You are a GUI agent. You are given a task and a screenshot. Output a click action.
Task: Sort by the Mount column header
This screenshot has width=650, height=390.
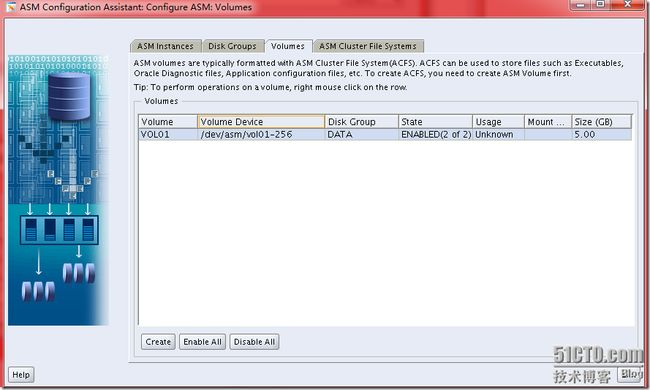coord(548,122)
